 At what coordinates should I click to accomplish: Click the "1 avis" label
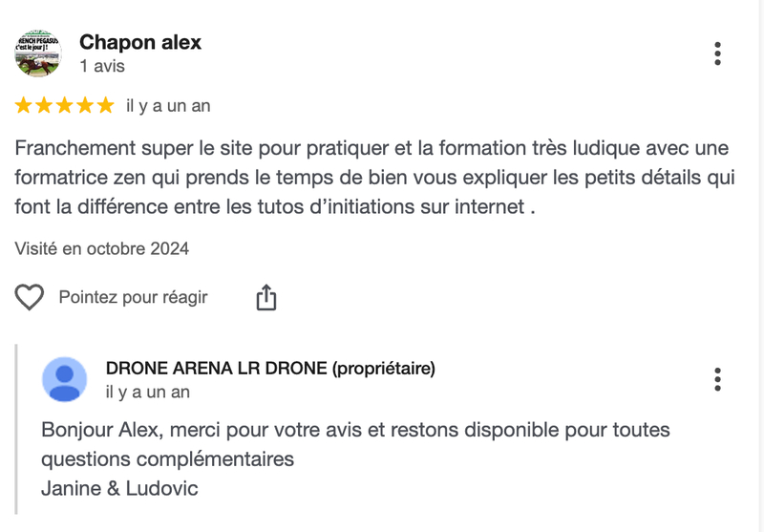102,67
